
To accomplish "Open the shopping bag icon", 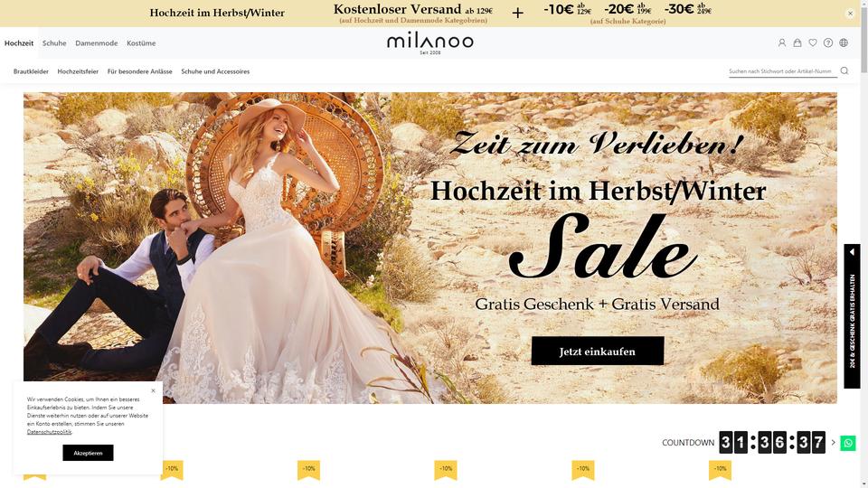I will point(797,42).
